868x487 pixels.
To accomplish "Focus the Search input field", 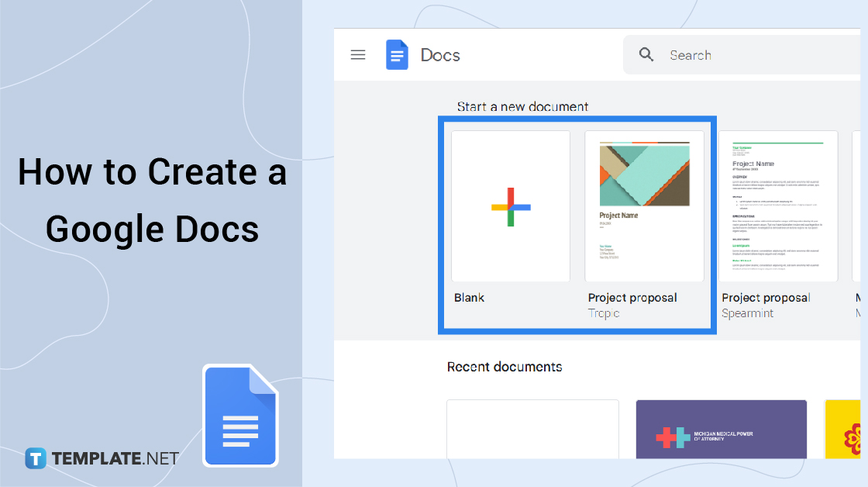I will [x=742, y=55].
